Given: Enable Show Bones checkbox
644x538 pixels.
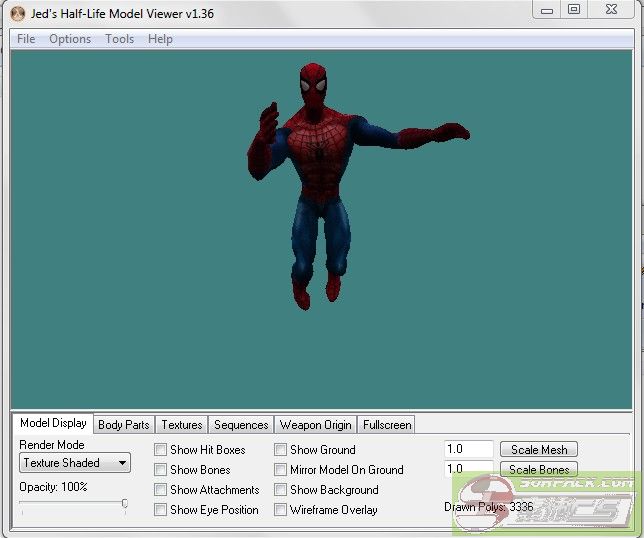Looking at the screenshot, I should pos(160,469).
